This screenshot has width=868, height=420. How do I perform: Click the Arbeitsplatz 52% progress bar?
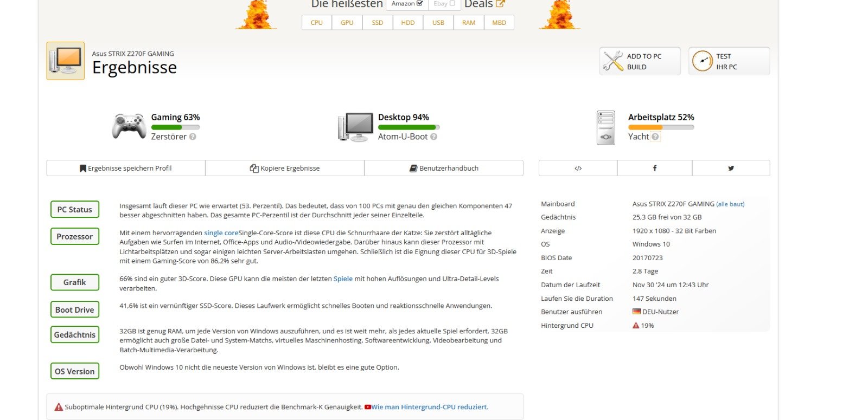pyautogui.click(x=661, y=127)
